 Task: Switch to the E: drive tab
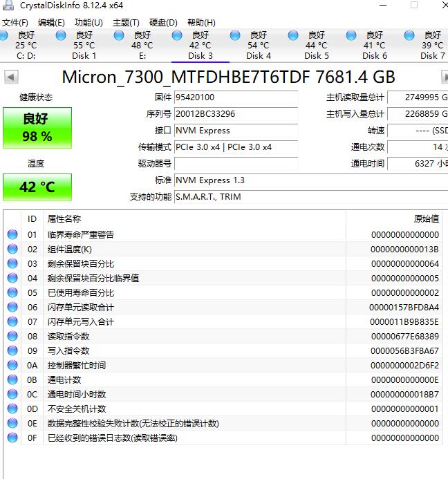pos(142,45)
